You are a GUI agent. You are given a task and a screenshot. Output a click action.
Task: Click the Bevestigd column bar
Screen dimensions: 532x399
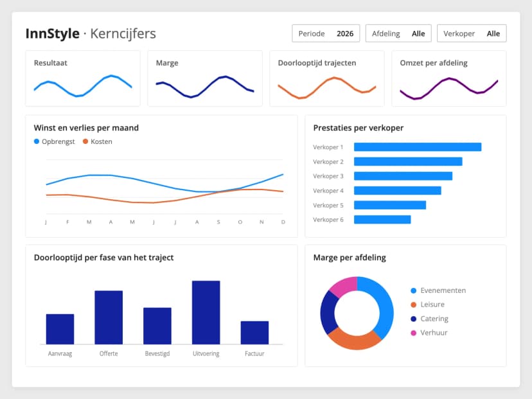coord(157,326)
